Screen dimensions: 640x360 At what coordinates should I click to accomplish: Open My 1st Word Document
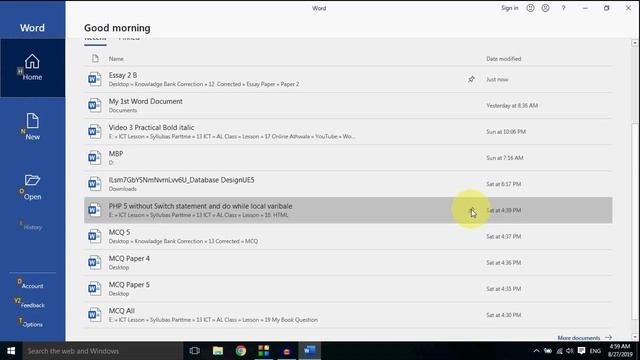(x=348, y=105)
